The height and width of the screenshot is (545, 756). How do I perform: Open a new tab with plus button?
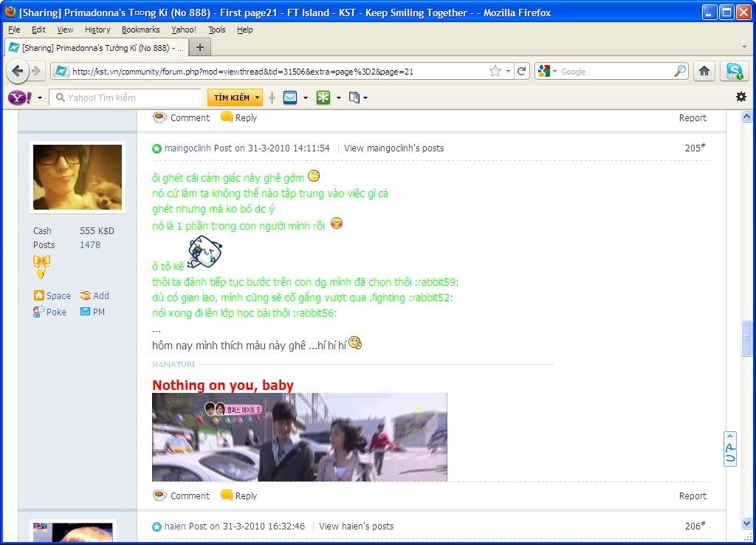200,47
